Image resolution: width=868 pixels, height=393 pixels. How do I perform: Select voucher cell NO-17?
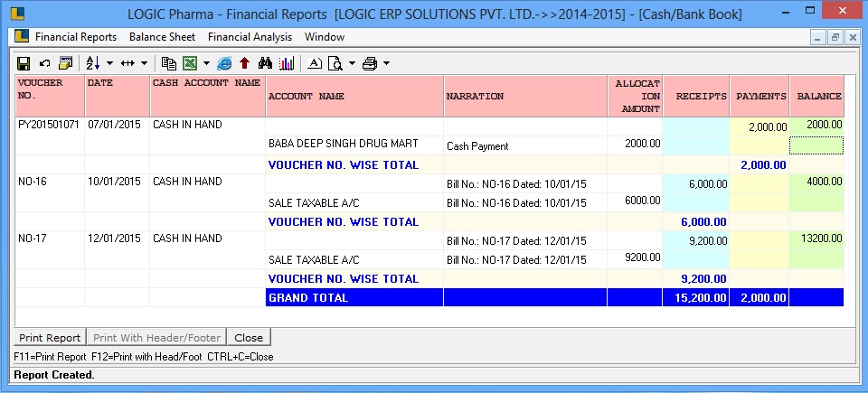pyautogui.click(x=50, y=240)
